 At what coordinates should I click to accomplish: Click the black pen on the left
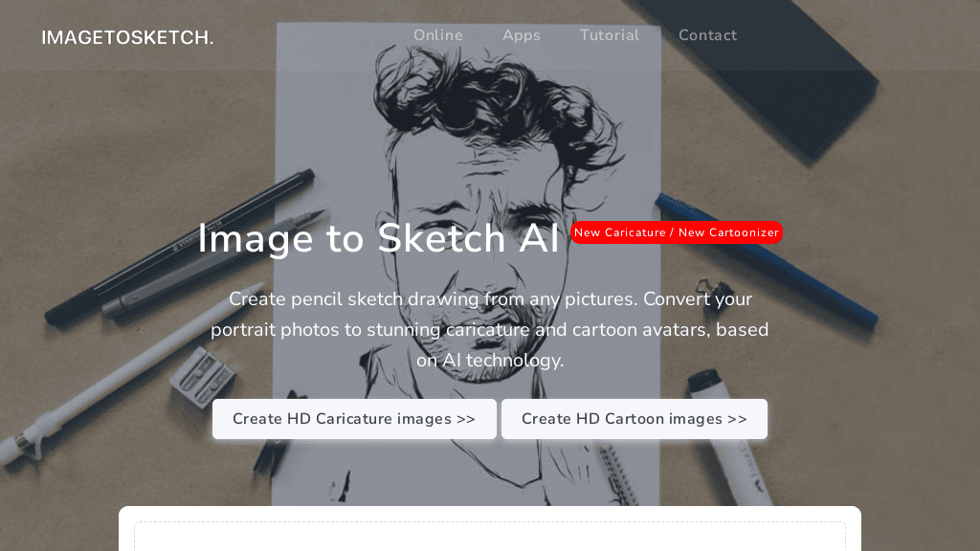(182, 245)
